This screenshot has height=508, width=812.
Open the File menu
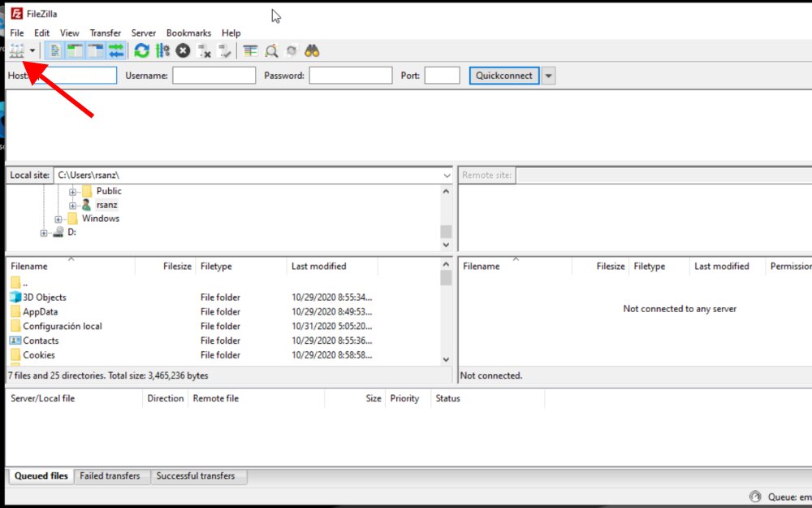coord(17,33)
